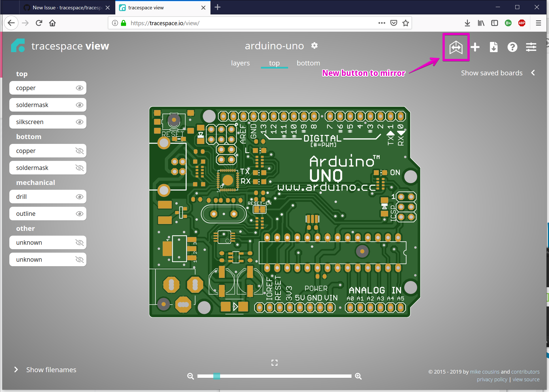Select the top view tab
This screenshot has height=392, width=549.
(x=274, y=63)
